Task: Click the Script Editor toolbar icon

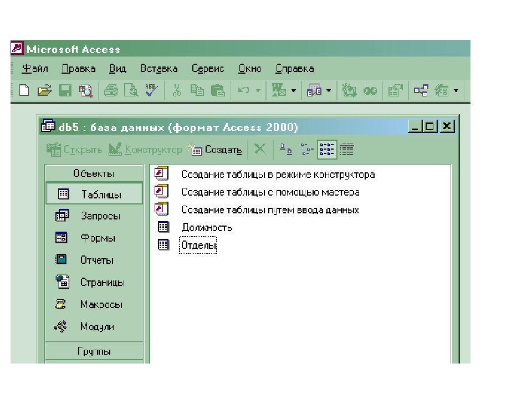Action: click(x=370, y=91)
